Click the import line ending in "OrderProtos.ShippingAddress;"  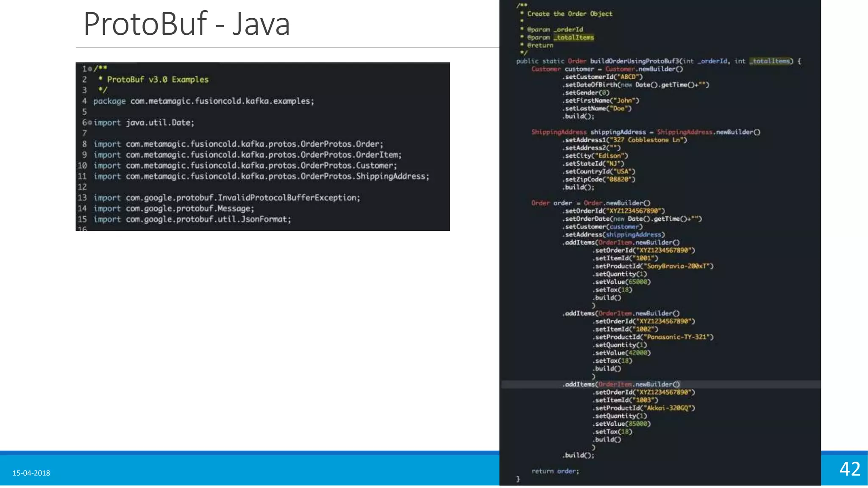coord(262,176)
